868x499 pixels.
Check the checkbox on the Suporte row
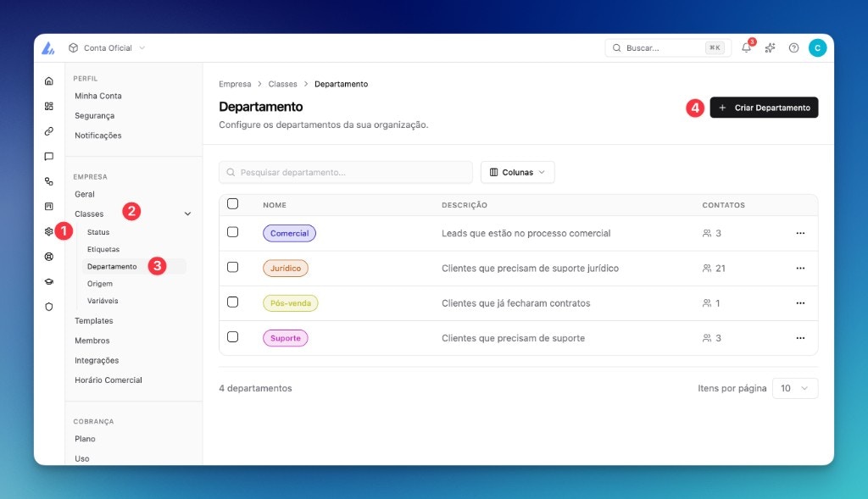(x=233, y=337)
